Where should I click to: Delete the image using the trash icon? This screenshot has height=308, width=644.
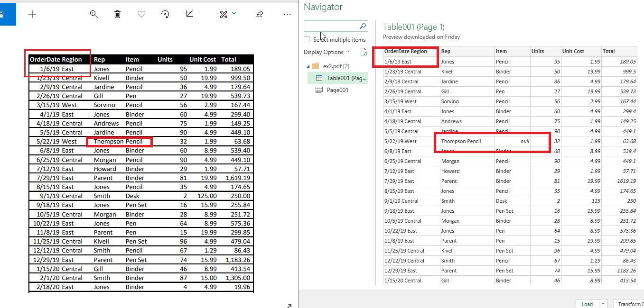pyautogui.click(x=117, y=14)
